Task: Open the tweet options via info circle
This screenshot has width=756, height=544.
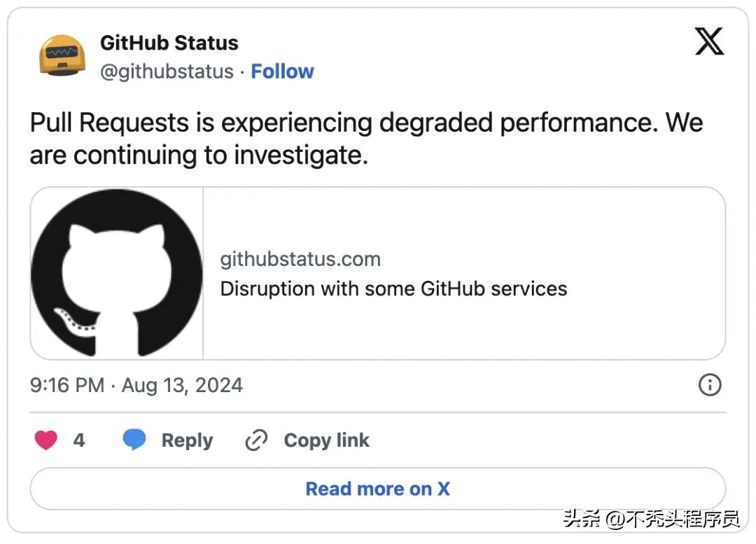Action: (710, 385)
